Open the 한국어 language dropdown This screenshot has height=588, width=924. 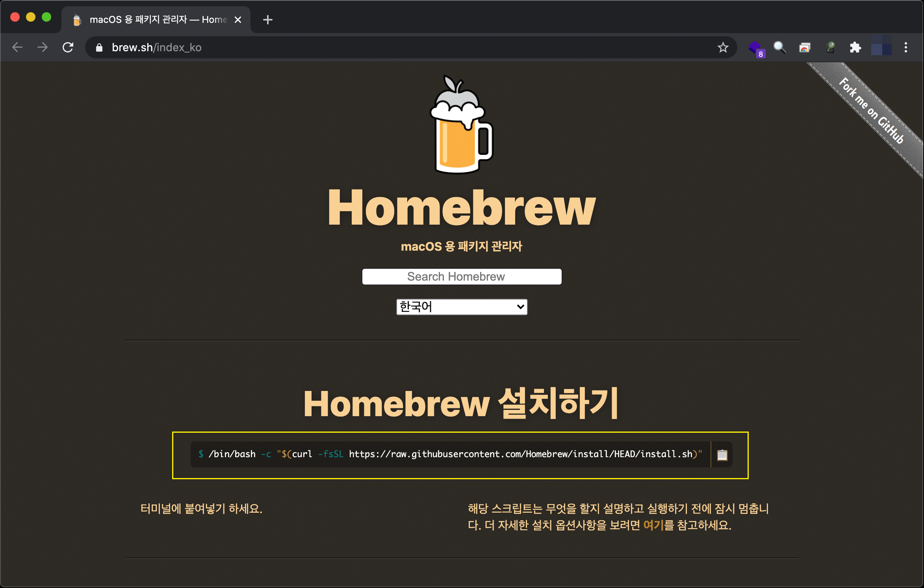pyautogui.click(x=462, y=307)
